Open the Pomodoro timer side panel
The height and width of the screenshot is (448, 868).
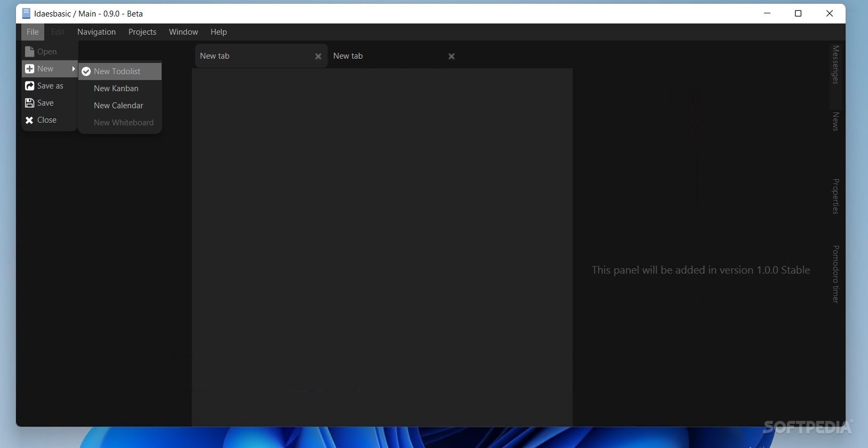click(836, 274)
